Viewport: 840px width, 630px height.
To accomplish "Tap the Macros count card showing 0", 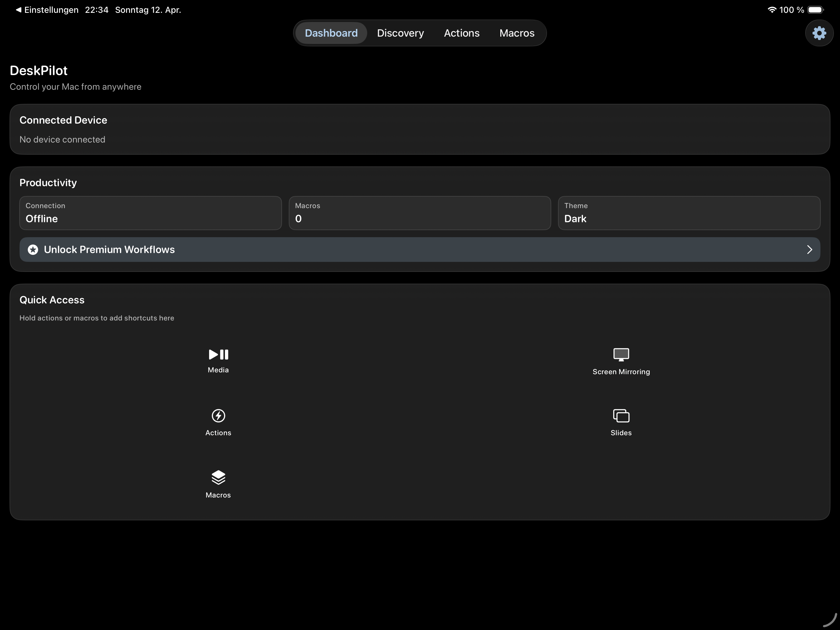I will (x=420, y=213).
